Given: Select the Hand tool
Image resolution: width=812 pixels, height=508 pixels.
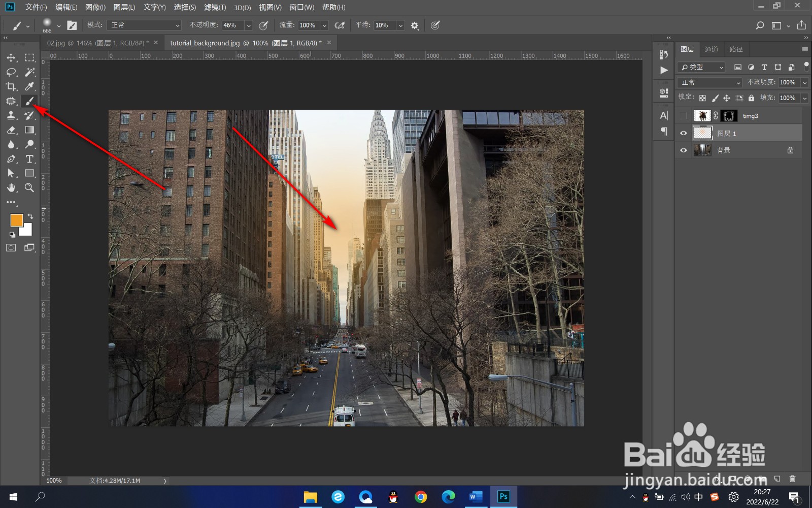Looking at the screenshot, I should 11,188.
